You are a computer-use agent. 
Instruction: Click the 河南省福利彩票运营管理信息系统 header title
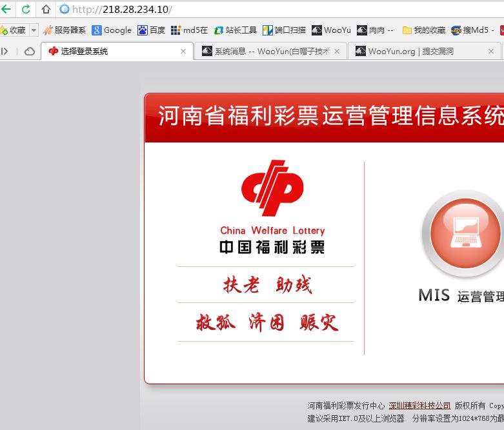(x=331, y=115)
